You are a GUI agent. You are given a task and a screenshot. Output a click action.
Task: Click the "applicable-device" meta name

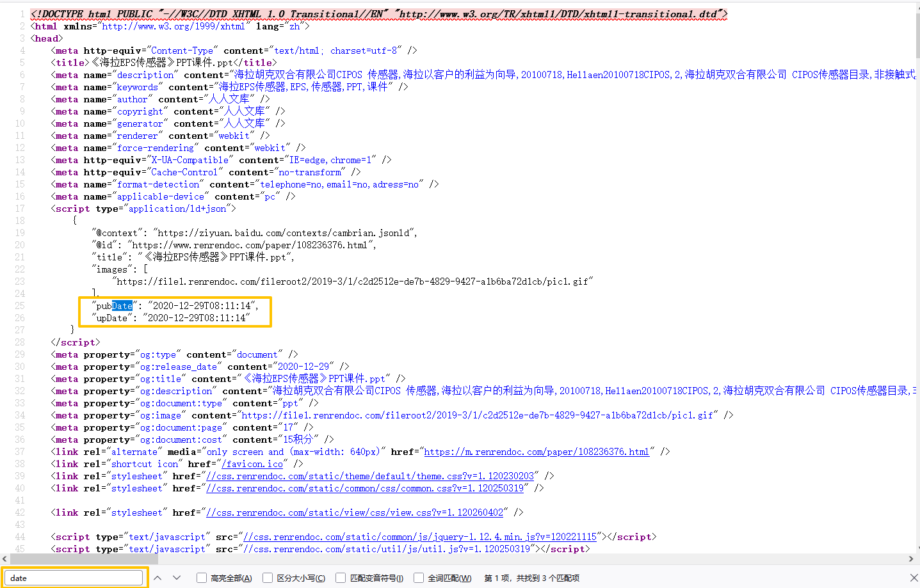(161, 196)
